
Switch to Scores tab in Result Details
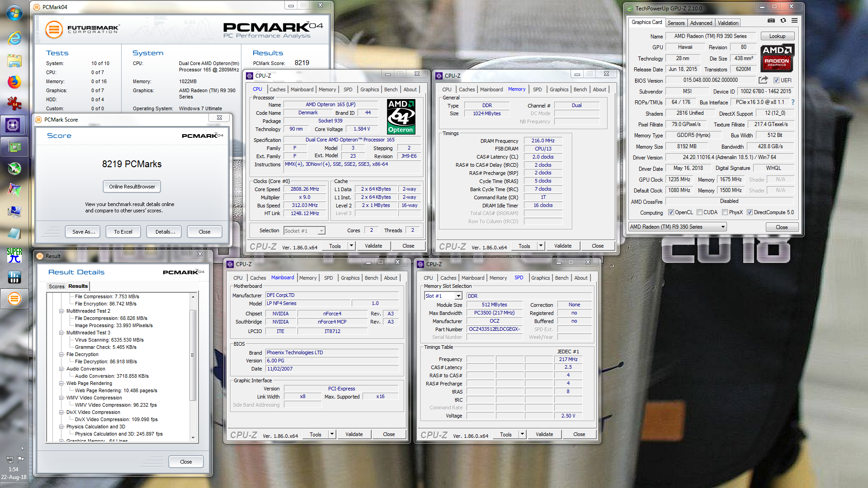tap(57, 286)
